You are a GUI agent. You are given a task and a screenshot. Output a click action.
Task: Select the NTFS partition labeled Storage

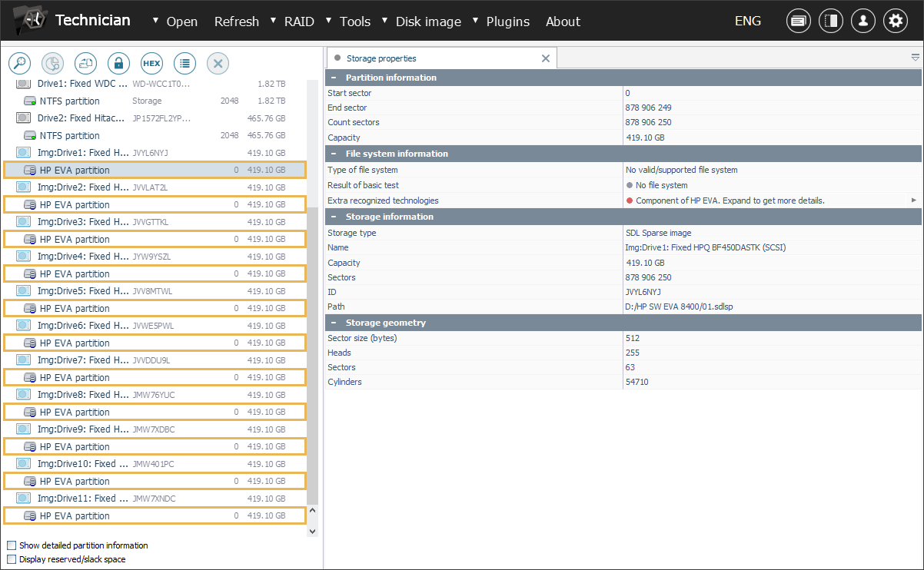pos(154,101)
